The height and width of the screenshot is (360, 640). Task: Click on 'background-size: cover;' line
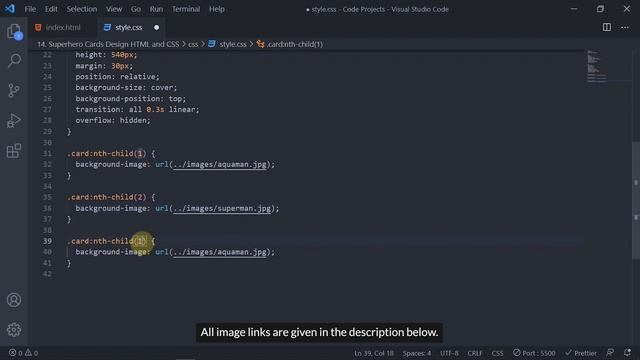[126, 88]
